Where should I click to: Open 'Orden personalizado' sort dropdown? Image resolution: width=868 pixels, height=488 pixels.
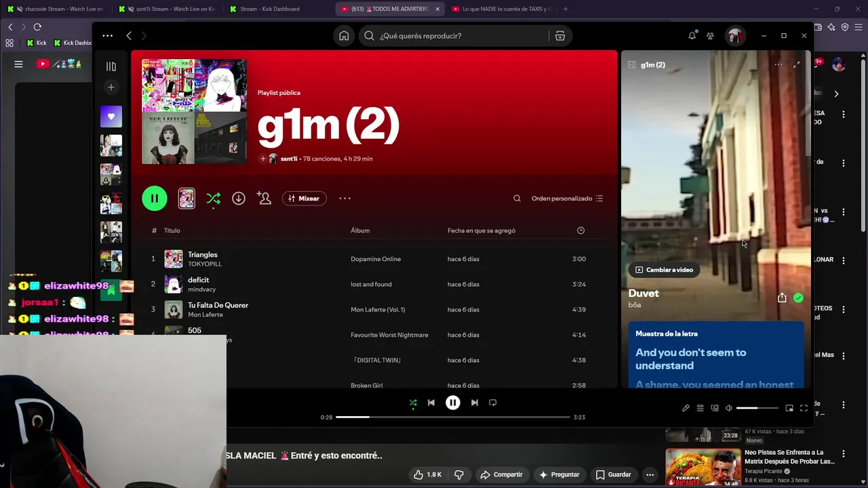(x=567, y=199)
